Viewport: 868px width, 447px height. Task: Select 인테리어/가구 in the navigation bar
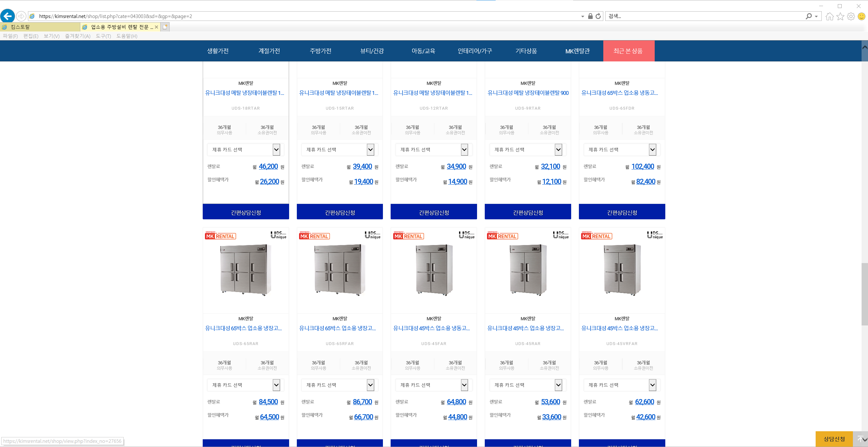(475, 51)
